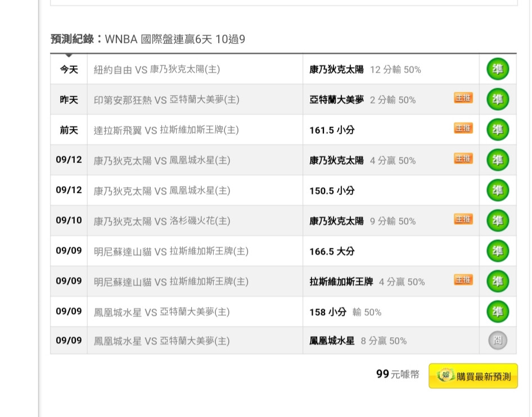Viewport: 532px width, 417px height.
Task: Select 紐約自由 VS 康乃狄克太陽(主) matchup
Action: (157, 70)
